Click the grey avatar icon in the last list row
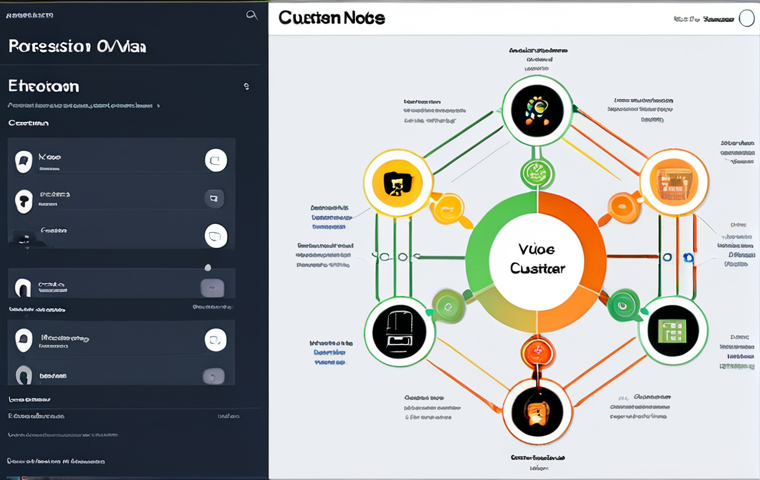 coord(23,376)
